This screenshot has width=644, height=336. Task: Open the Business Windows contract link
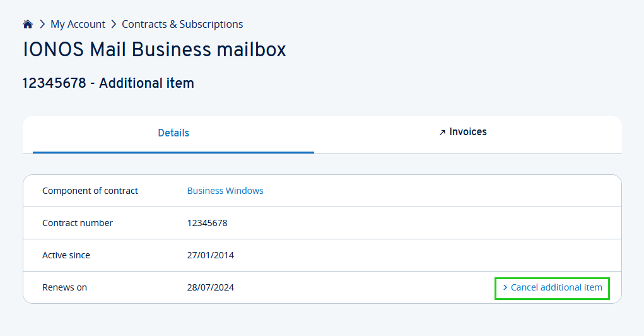click(225, 191)
